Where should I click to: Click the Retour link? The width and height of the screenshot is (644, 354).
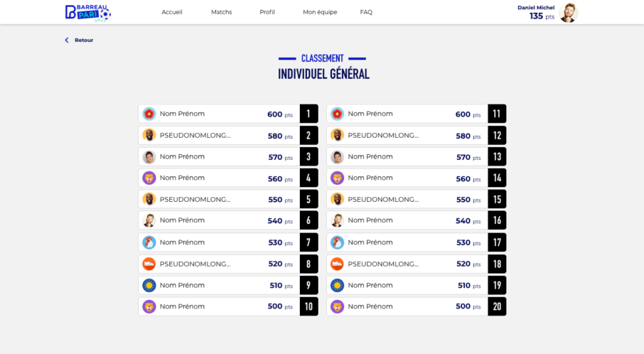click(x=84, y=41)
